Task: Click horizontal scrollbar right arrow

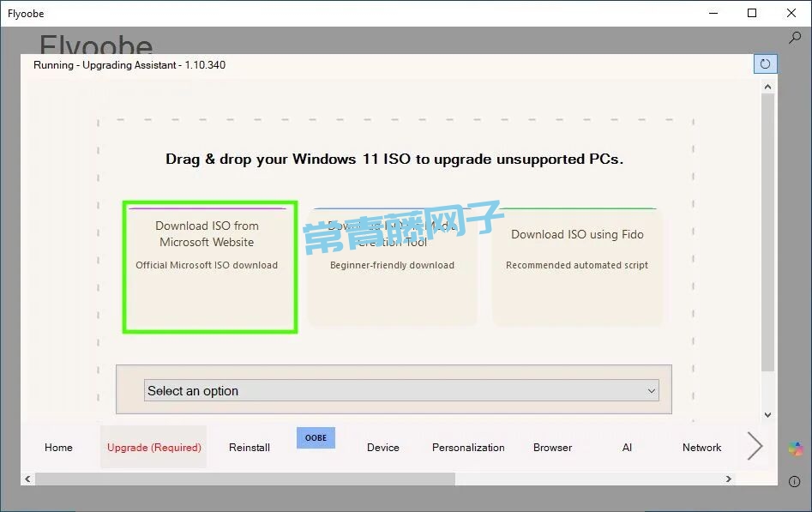Action: [x=729, y=479]
